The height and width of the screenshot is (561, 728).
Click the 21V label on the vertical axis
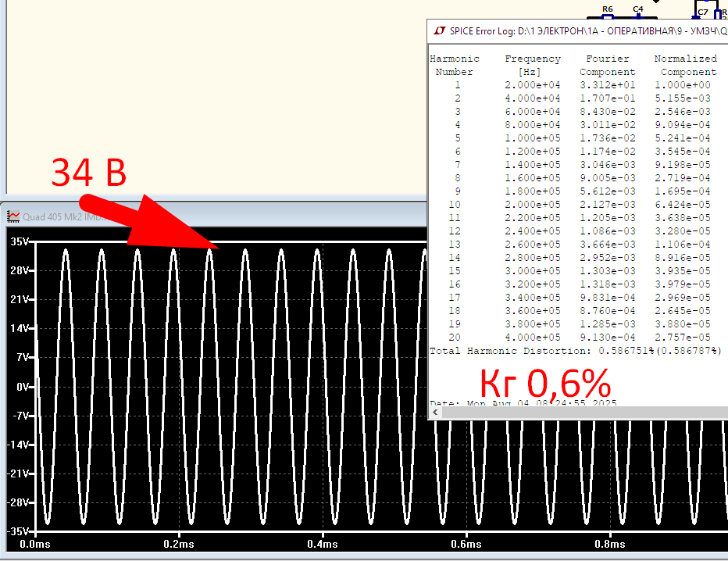(x=20, y=299)
